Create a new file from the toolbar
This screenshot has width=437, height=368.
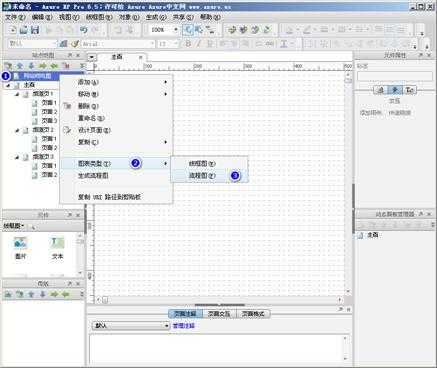[x=13, y=30]
